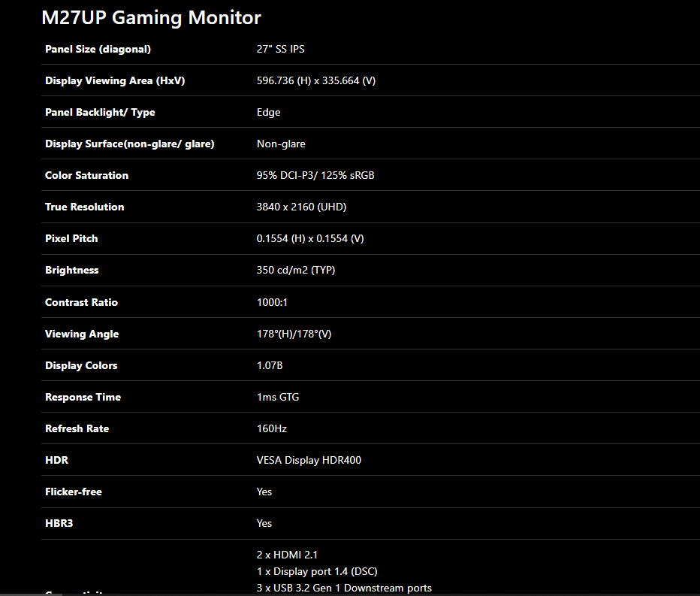700x596 pixels.
Task: Select the True Resolution label
Action: coord(84,207)
